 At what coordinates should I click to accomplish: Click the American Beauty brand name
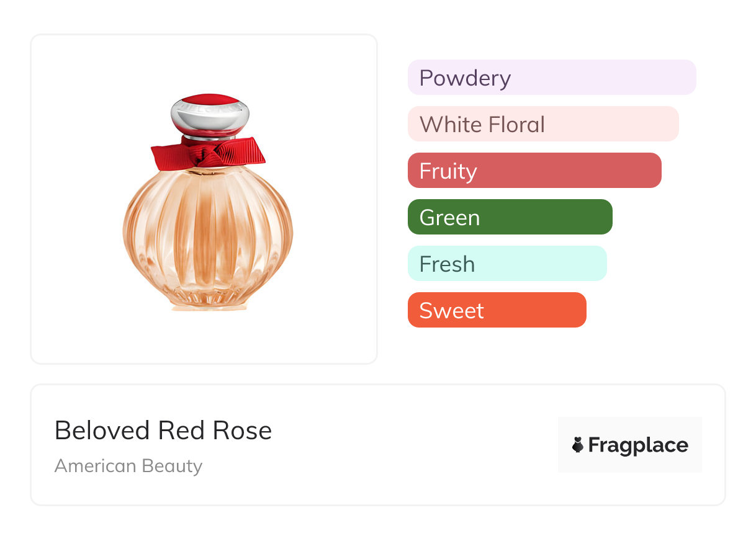coord(128,466)
